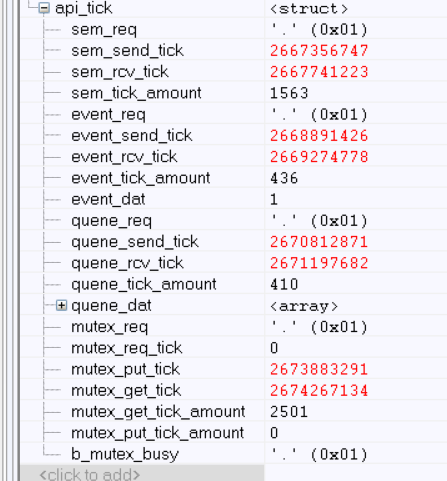The height and width of the screenshot is (481, 447).
Task: Click the quene_req value '.' (0x01)
Action: coord(319,221)
